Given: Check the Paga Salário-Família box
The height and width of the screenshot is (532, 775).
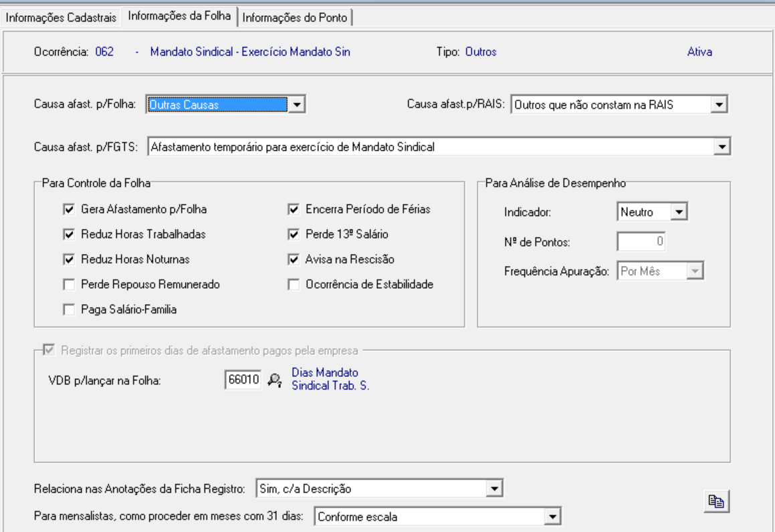Looking at the screenshot, I should tap(69, 309).
